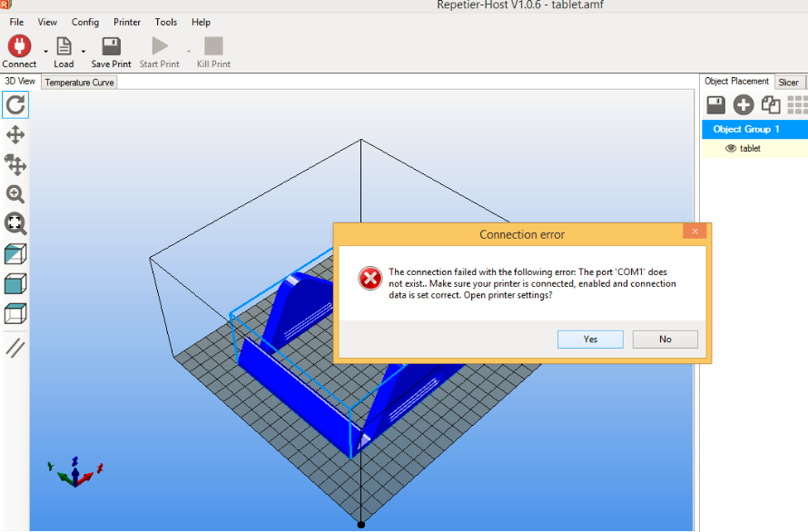Click Yes to open printer settings

coord(590,339)
